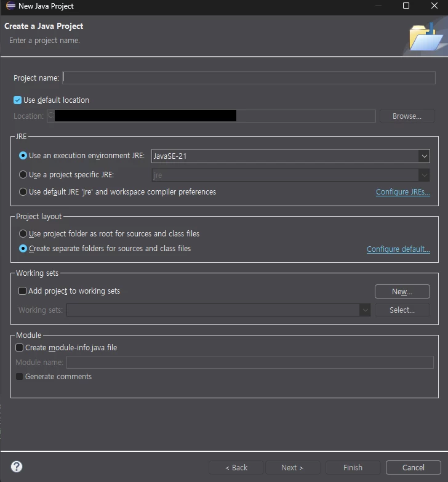Open the Configure JREs... link
The width and height of the screenshot is (448, 482).
(403, 192)
